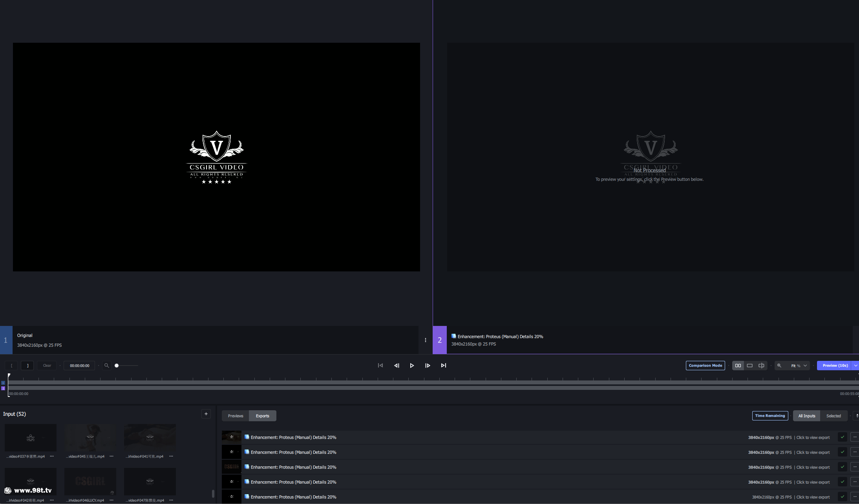
Task: Click the green checkmark on the fifth export row
Action: [843, 497]
